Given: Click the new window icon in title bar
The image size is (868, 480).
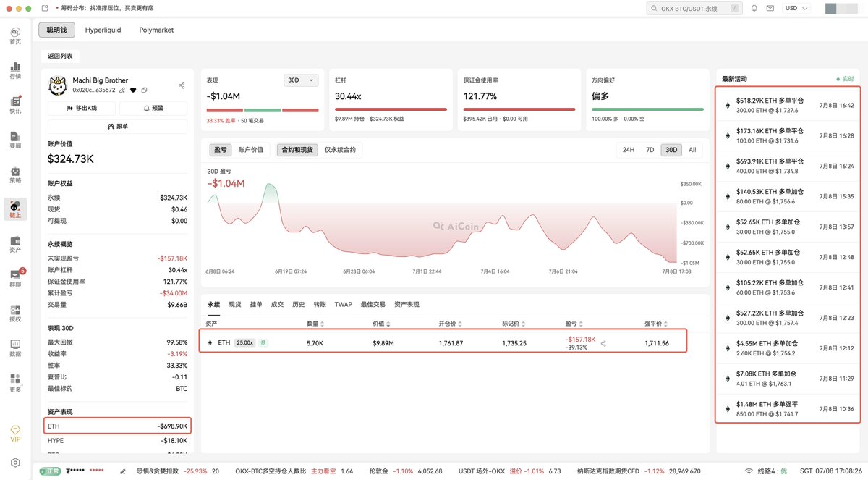Looking at the screenshot, I should [x=45, y=8].
